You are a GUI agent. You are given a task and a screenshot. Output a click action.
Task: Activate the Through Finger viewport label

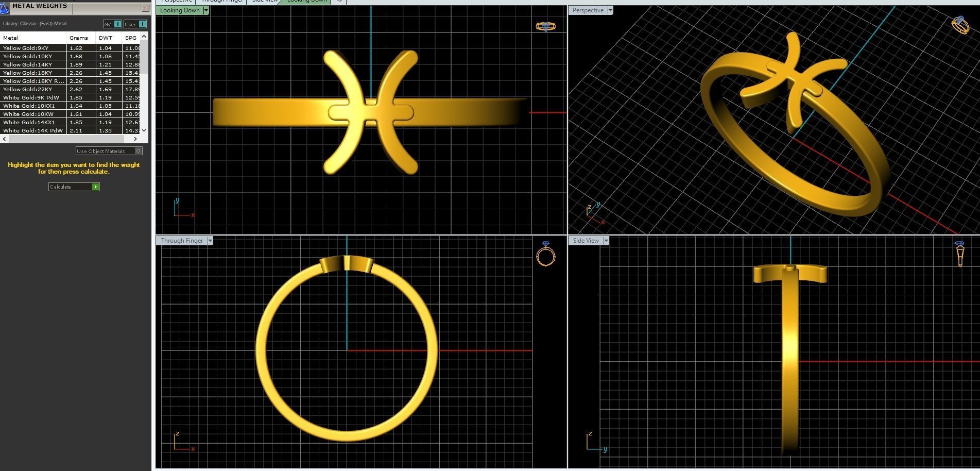(182, 241)
